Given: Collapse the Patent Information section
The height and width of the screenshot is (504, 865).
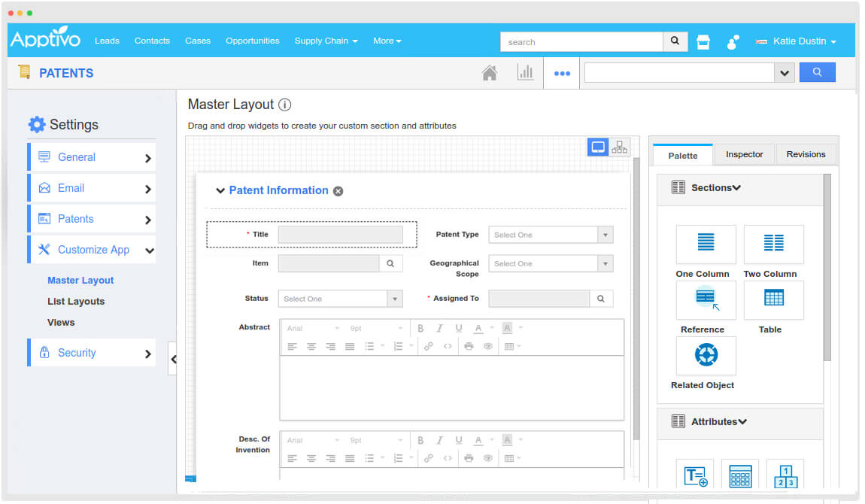Looking at the screenshot, I should (220, 191).
